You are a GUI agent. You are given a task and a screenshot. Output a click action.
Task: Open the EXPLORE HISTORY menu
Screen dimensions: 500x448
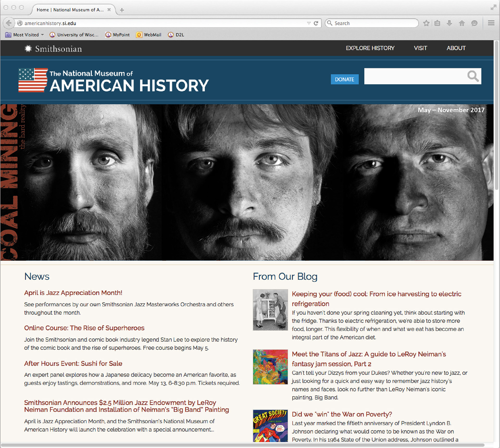[370, 48]
